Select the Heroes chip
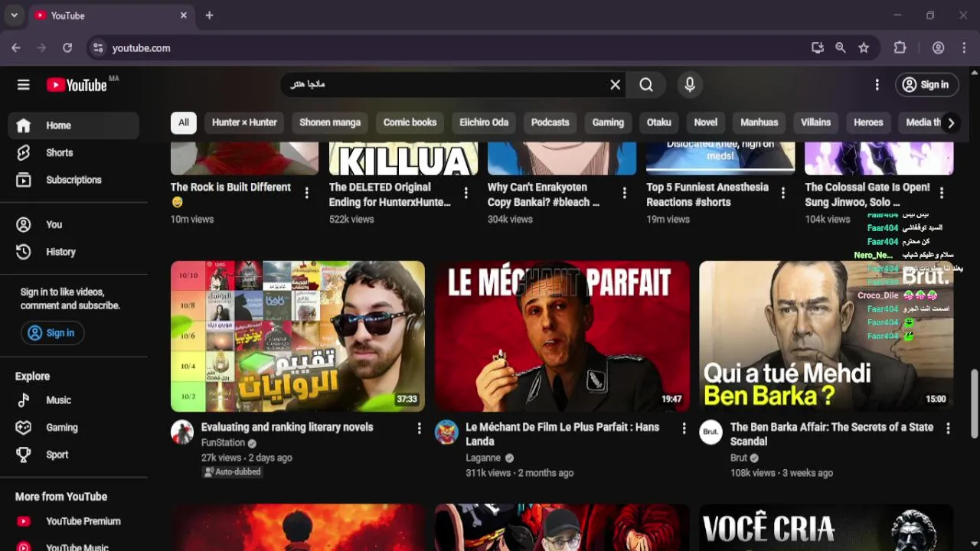The height and width of the screenshot is (551, 980). (x=868, y=122)
